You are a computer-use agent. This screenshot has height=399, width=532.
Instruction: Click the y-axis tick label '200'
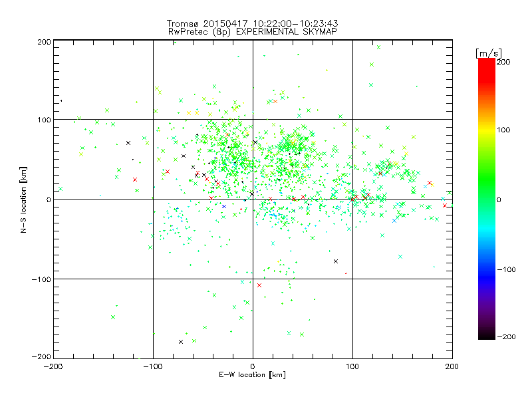click(x=44, y=42)
